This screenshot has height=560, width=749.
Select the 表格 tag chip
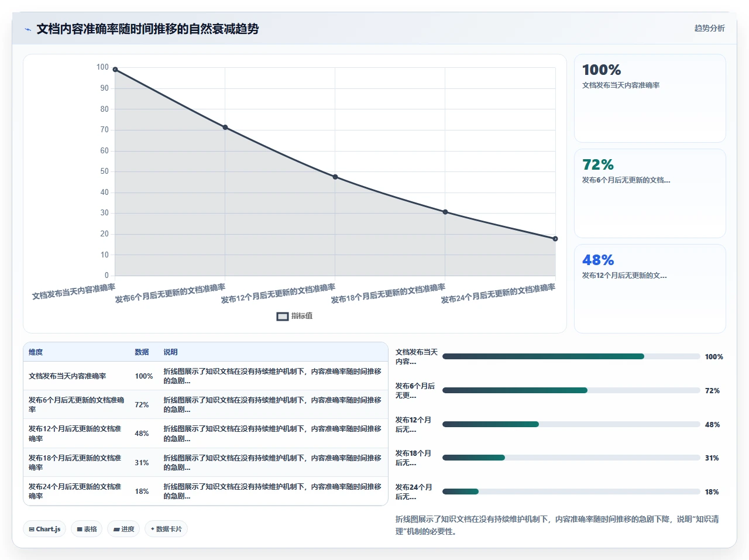pyautogui.click(x=87, y=529)
